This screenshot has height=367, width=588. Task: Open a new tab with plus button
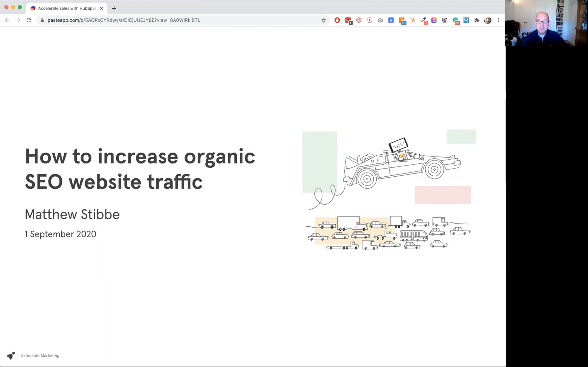tap(114, 8)
